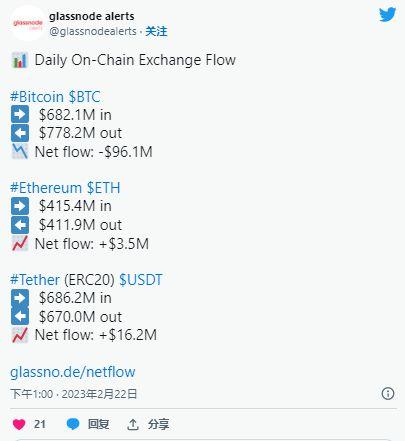Click the Bitcoin net flow downtrend icon
The height and width of the screenshot is (441, 405).
click(x=20, y=152)
